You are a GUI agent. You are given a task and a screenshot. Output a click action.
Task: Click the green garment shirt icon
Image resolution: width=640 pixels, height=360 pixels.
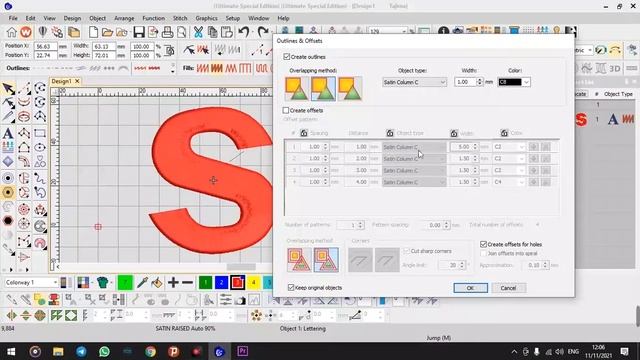(x=102, y=282)
